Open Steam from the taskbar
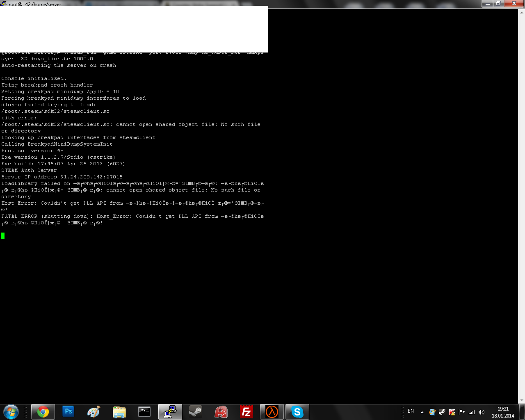Screen dimensions: 525x420 tap(196, 412)
